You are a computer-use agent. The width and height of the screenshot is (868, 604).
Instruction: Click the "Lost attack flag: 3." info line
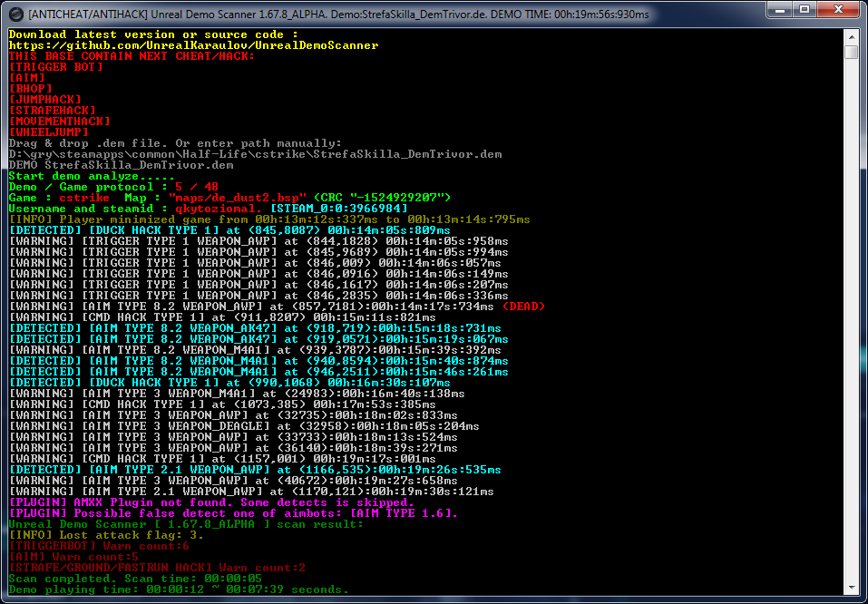pyautogui.click(x=106, y=535)
